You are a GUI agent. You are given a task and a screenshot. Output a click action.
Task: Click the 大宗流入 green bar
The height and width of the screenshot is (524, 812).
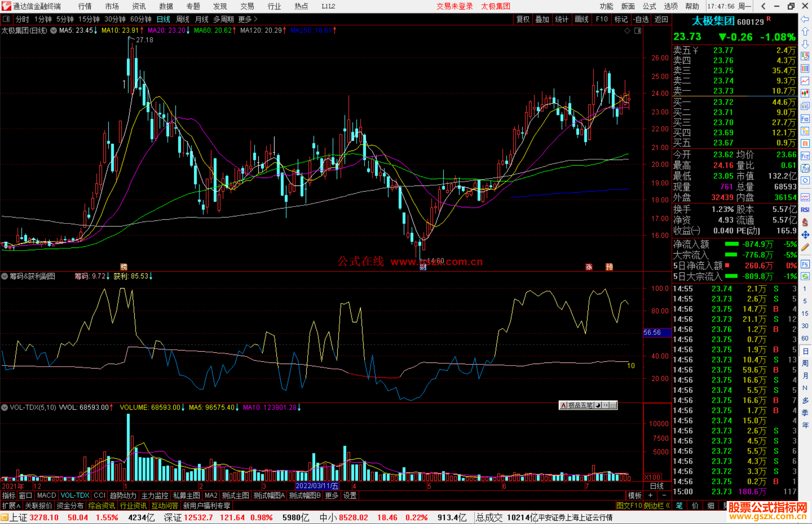(731, 255)
